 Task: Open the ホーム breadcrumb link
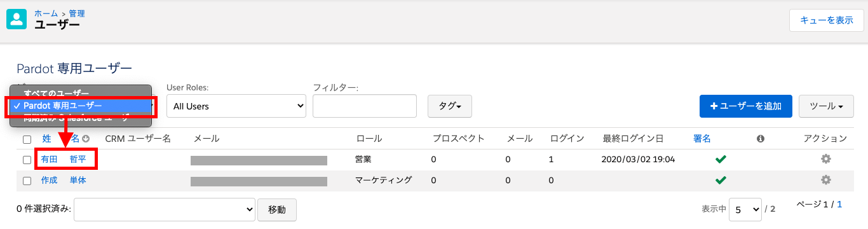(46, 13)
